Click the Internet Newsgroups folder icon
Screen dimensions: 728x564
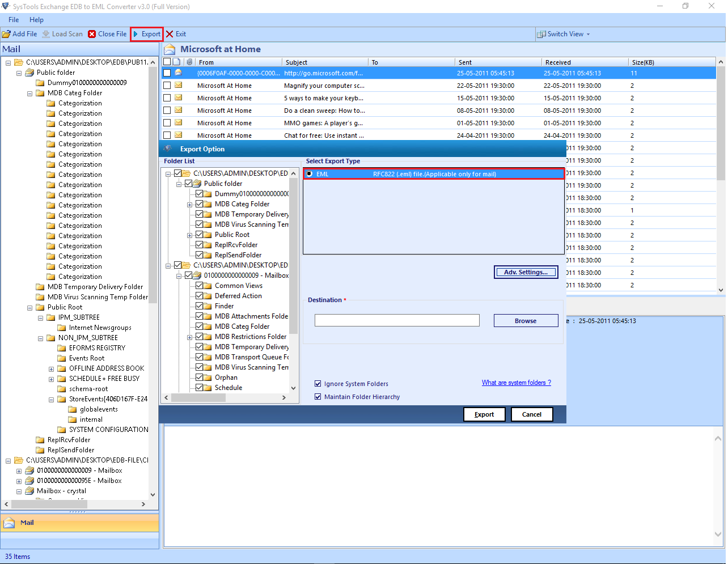(62, 328)
